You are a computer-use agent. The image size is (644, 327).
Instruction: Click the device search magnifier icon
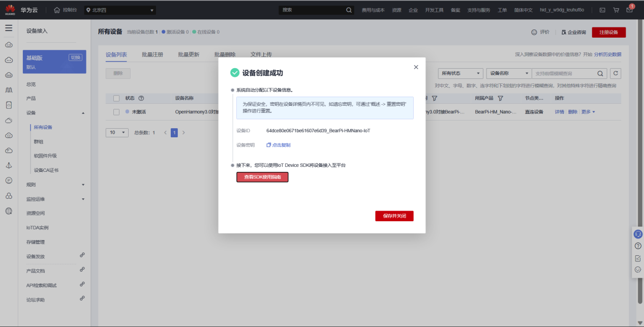(600, 73)
